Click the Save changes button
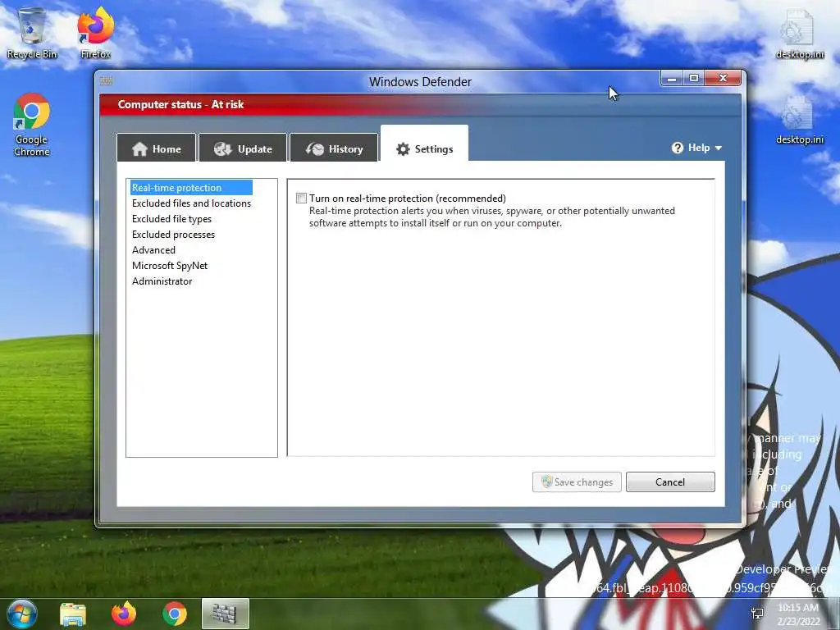Viewport: 840px width, 630px height. coord(577,482)
